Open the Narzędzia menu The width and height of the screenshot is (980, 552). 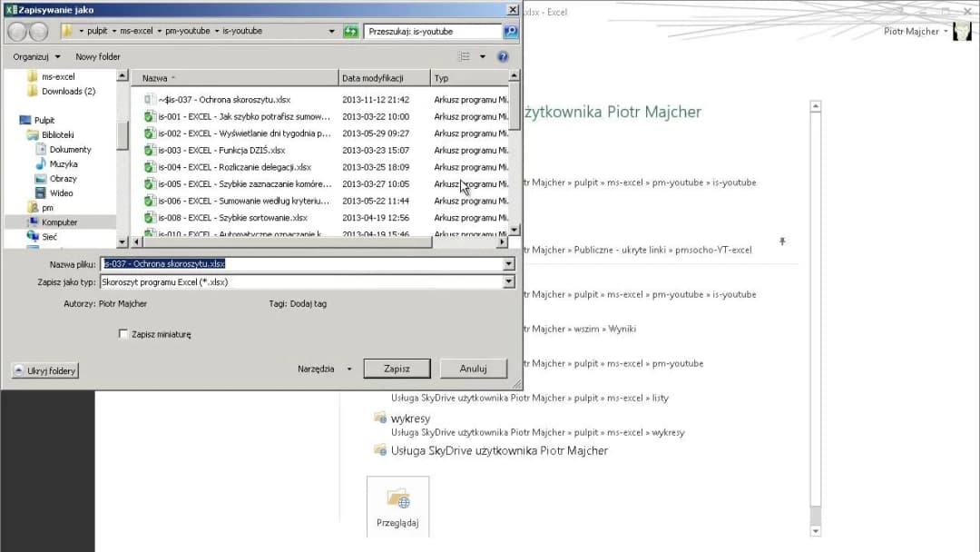point(318,368)
